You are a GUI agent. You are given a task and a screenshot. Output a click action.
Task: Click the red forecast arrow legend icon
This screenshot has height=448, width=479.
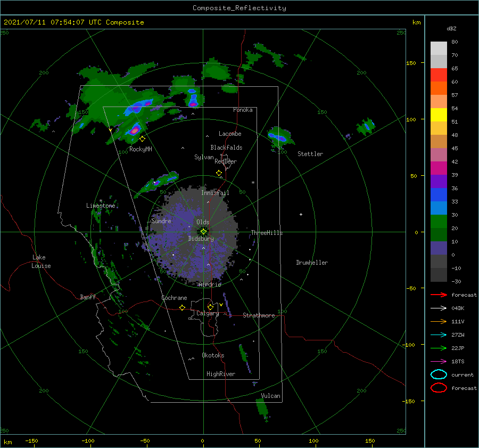[439, 295]
